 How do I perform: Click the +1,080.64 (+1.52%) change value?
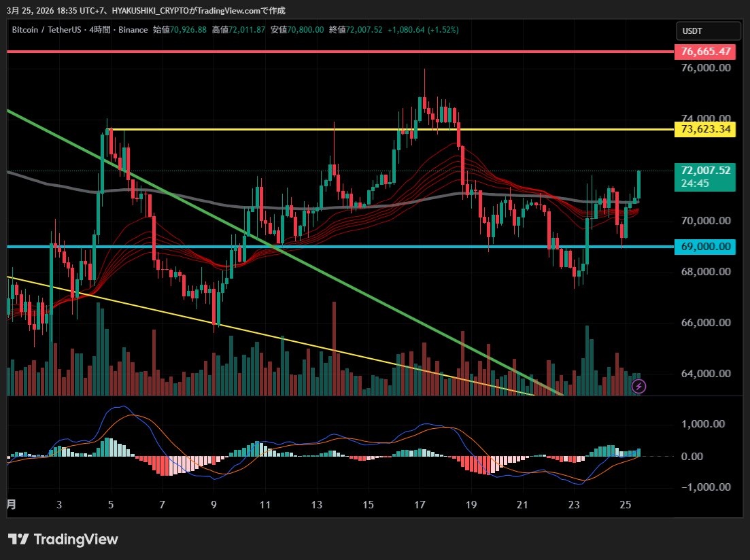click(x=423, y=30)
